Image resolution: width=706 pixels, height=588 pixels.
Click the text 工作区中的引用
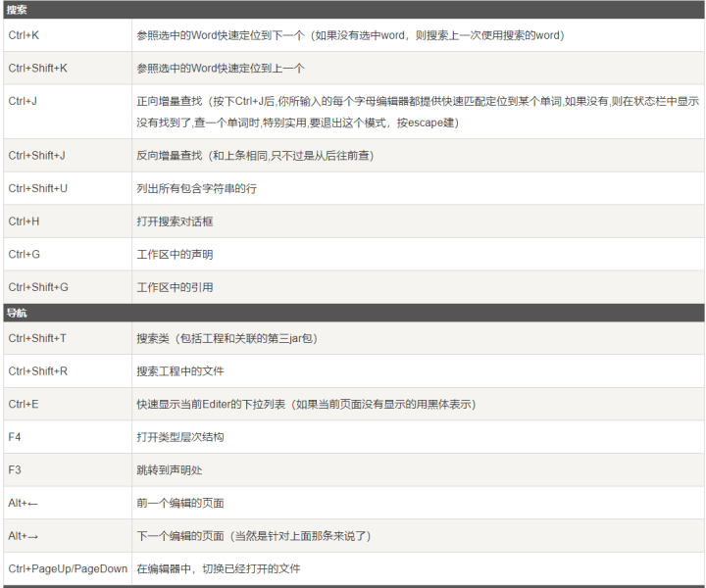tap(175, 287)
